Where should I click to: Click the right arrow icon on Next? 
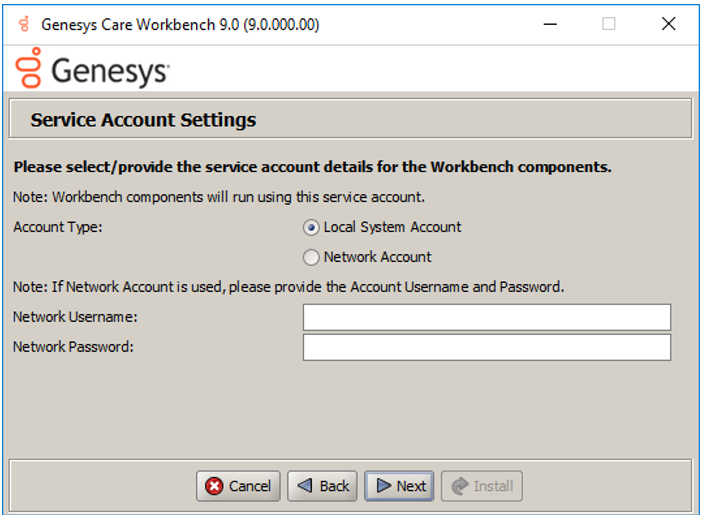pos(383,486)
